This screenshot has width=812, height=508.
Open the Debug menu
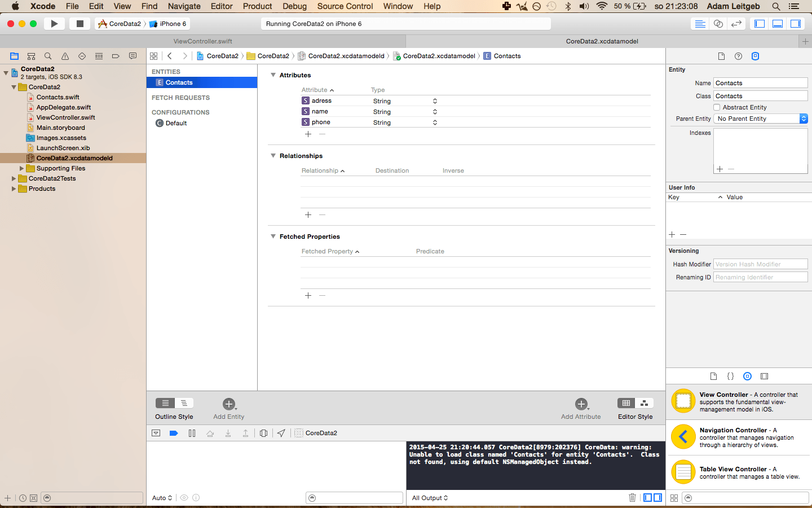294,6
